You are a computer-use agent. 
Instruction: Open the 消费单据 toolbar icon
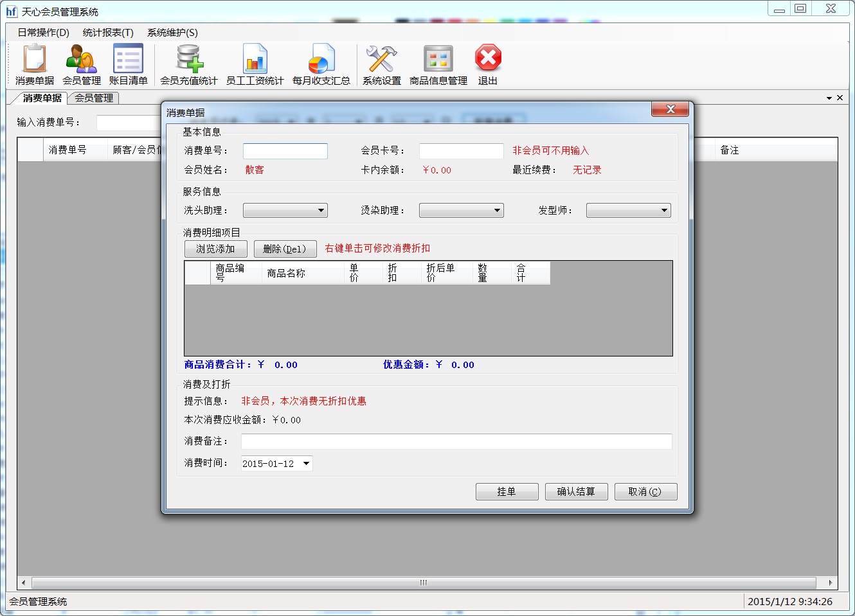coord(35,65)
